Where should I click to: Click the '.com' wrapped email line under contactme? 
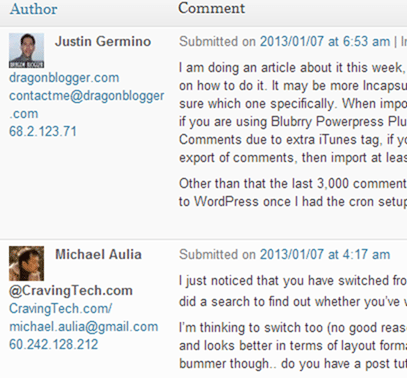[x=23, y=114]
